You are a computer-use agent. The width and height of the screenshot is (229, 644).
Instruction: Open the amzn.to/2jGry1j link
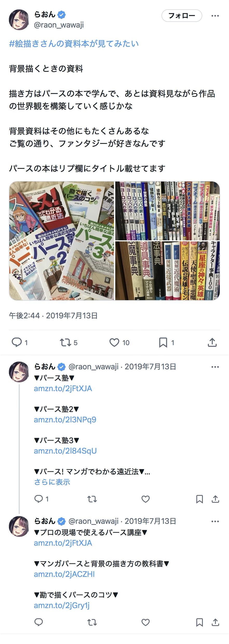coord(62,605)
